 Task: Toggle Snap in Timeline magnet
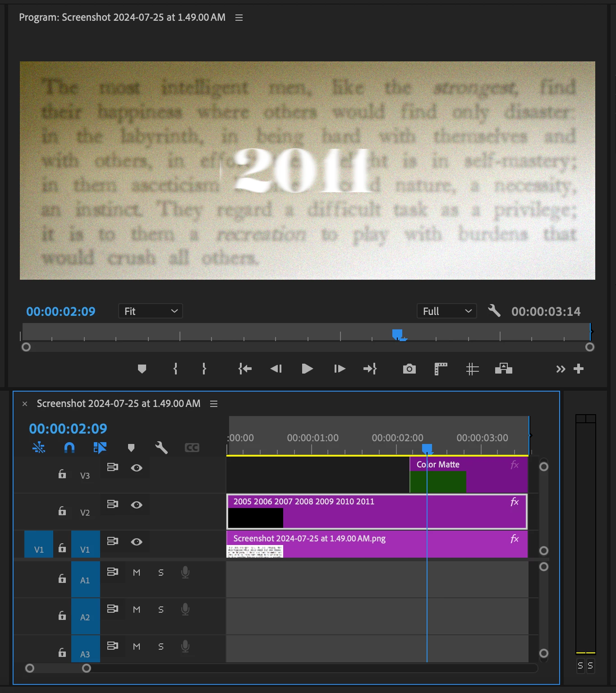coord(69,448)
